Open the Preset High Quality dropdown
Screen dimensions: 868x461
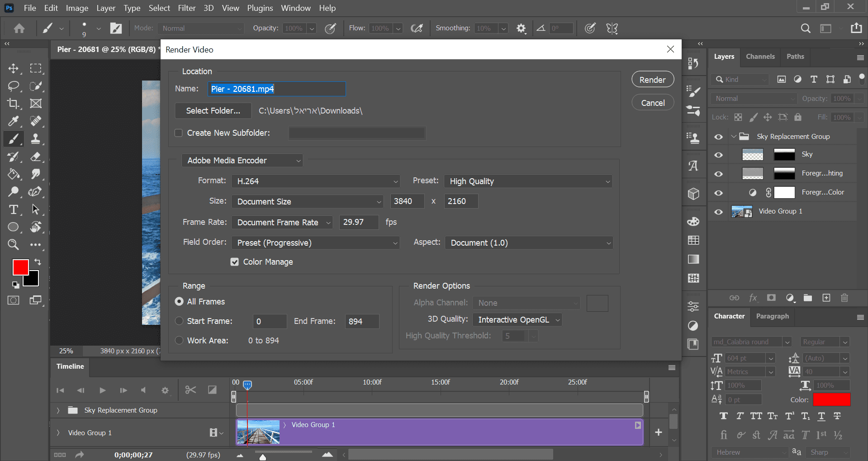point(528,181)
